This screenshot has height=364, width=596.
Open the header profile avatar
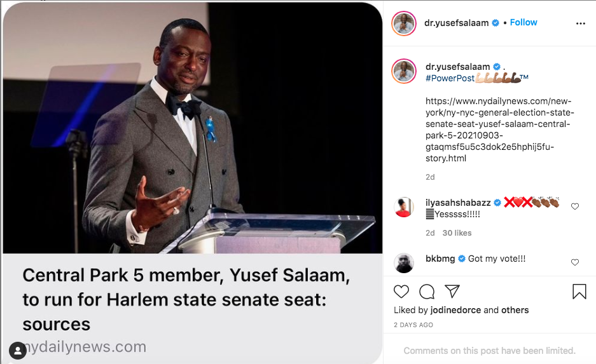404,24
